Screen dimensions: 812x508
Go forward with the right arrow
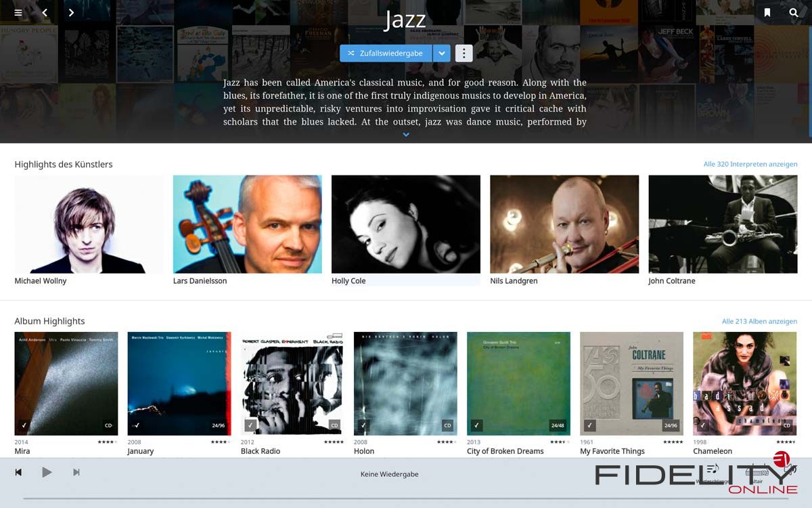(71, 13)
